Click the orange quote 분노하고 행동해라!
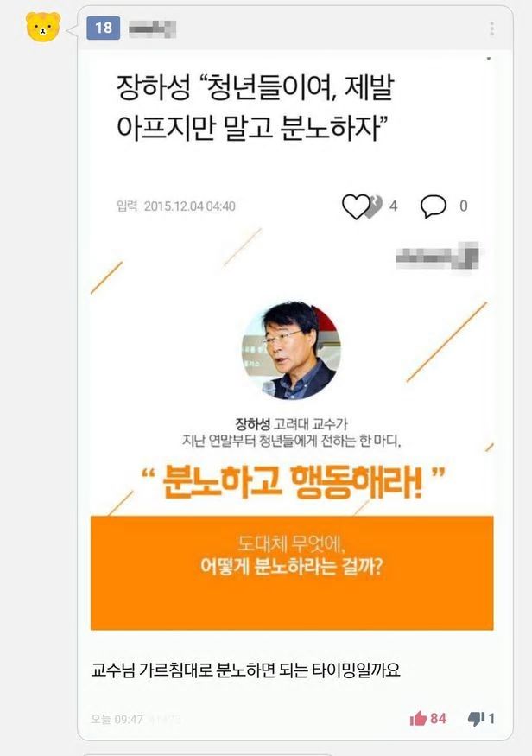The width and height of the screenshot is (532, 756). point(293,482)
